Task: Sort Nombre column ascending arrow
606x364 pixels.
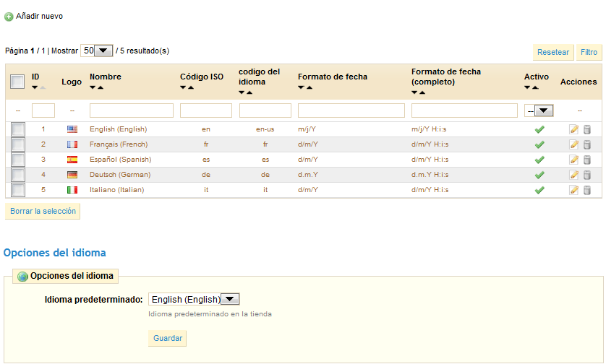Action: point(101,87)
